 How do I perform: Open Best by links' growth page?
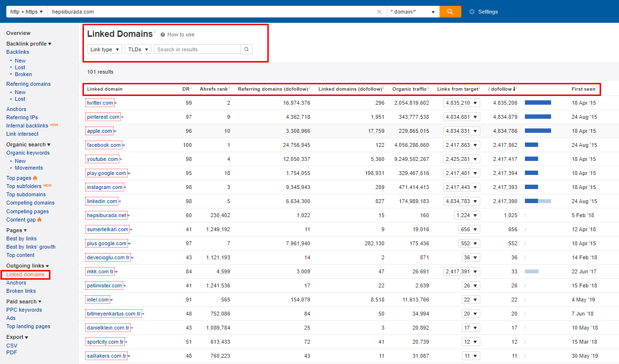31,247
